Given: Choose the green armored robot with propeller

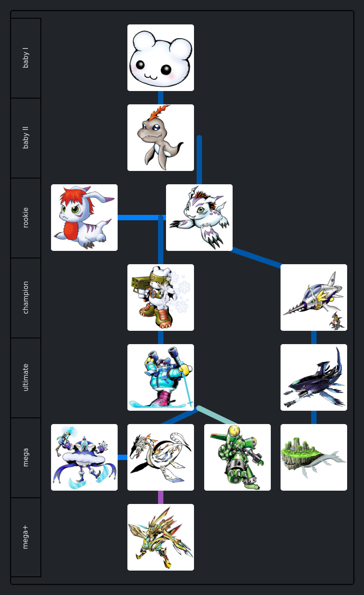Looking at the screenshot, I should (237, 457).
